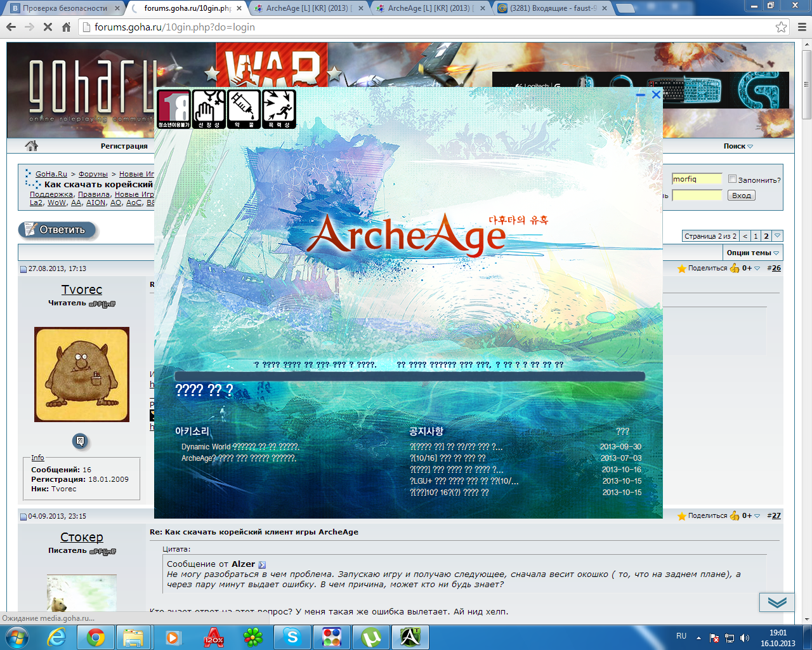Click the ArcheAge launcher progress bar
This screenshot has height=650, width=812.
coord(410,376)
